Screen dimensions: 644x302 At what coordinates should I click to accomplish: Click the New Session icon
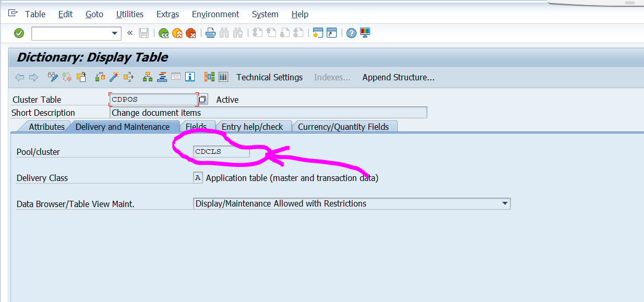click(x=318, y=33)
